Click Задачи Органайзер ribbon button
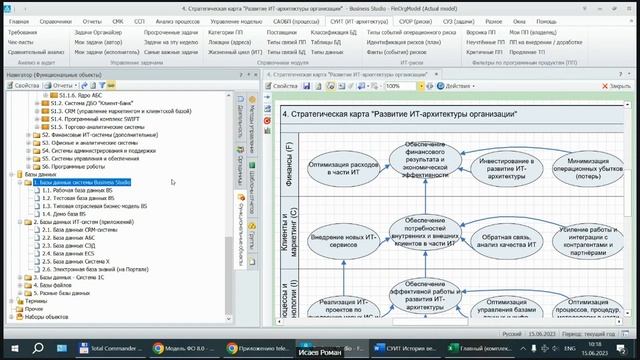640x360 pixels. pyautogui.click(x=98, y=32)
